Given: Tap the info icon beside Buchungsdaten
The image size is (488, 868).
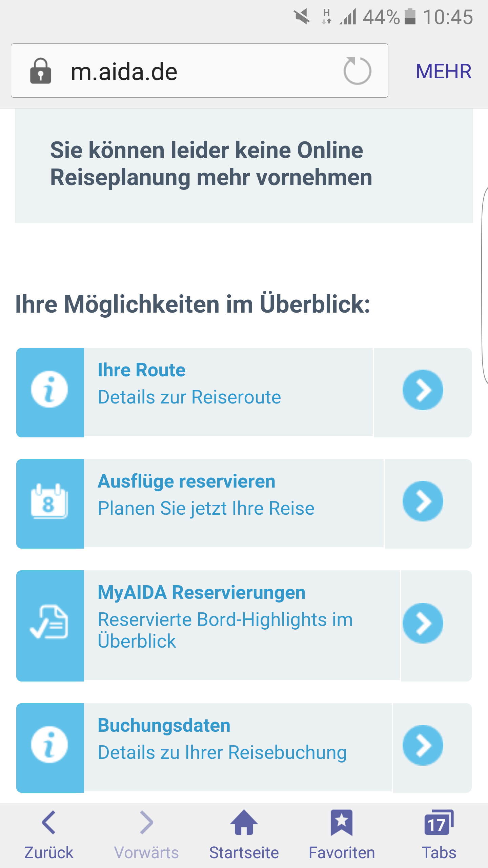Looking at the screenshot, I should (49, 745).
